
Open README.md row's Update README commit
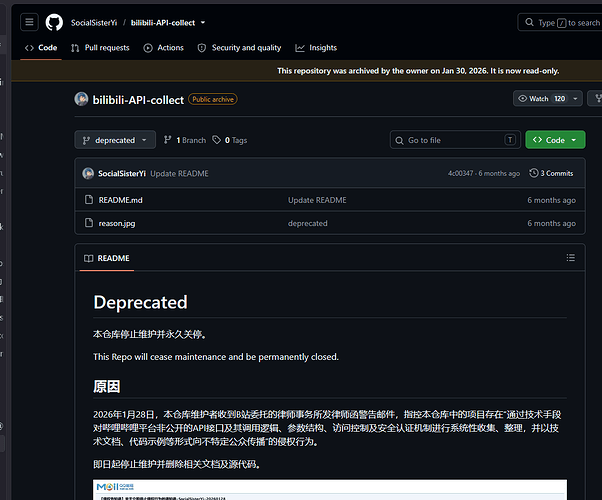(317, 200)
